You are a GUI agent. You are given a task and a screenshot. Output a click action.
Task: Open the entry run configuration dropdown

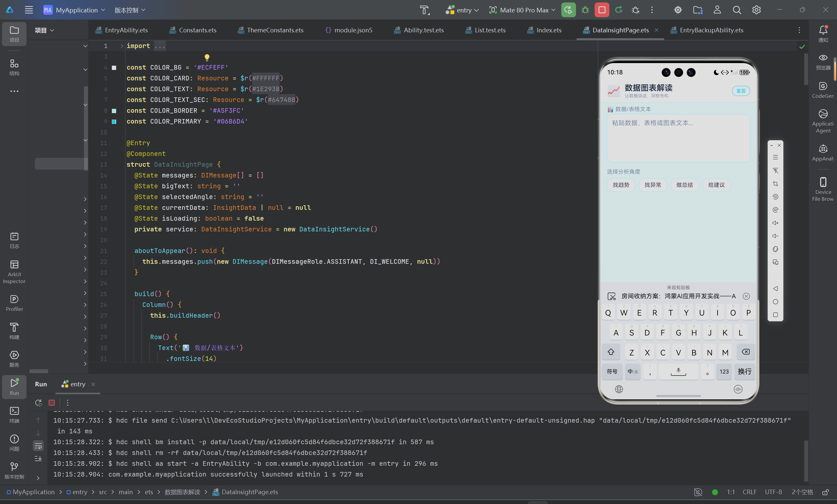[462, 10]
